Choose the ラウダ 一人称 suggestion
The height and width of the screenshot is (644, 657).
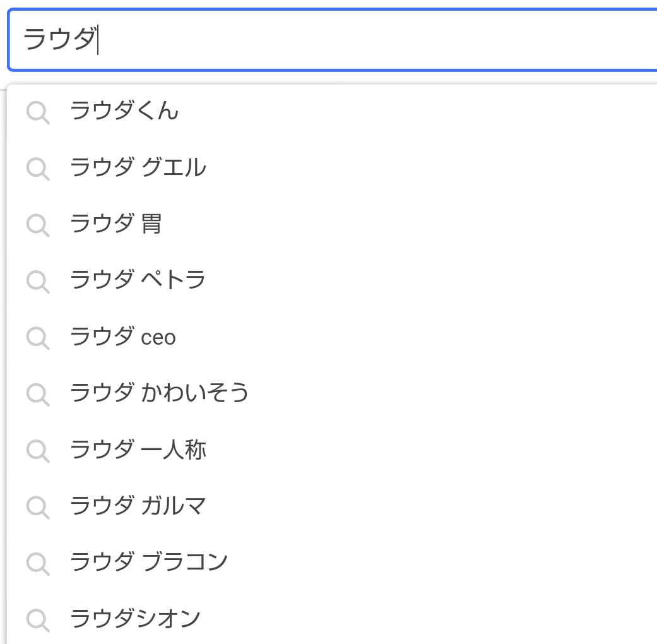tap(332, 450)
